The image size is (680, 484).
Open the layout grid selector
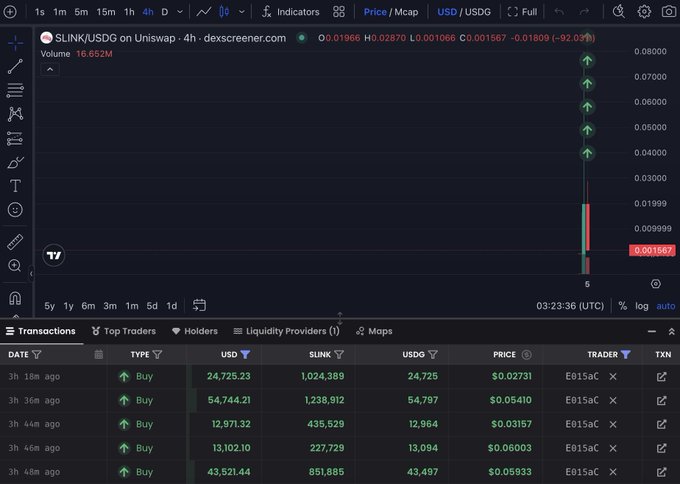pos(339,12)
